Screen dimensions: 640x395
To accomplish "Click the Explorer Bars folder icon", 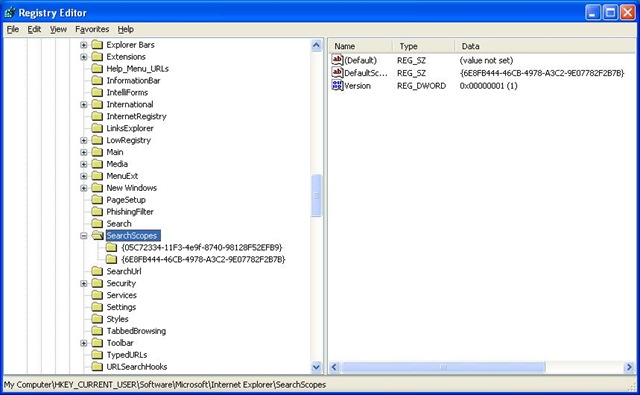I will click(x=97, y=44).
